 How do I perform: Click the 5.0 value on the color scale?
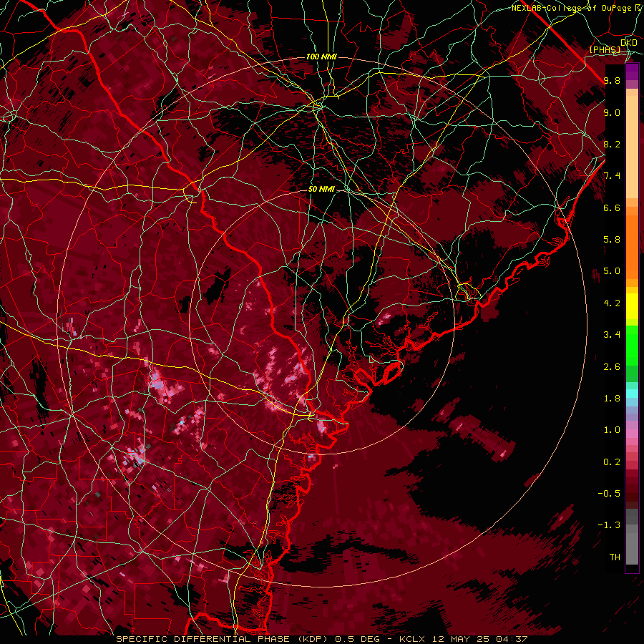click(612, 271)
